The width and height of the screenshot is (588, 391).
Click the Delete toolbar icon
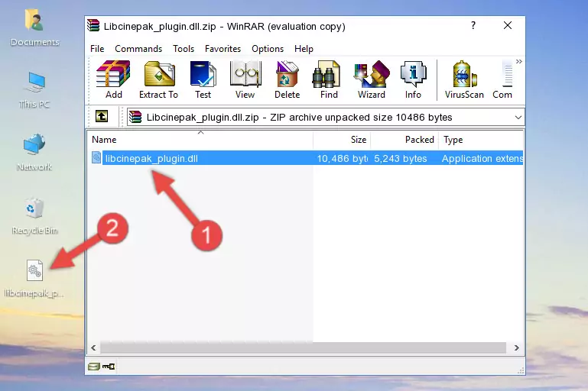point(288,79)
